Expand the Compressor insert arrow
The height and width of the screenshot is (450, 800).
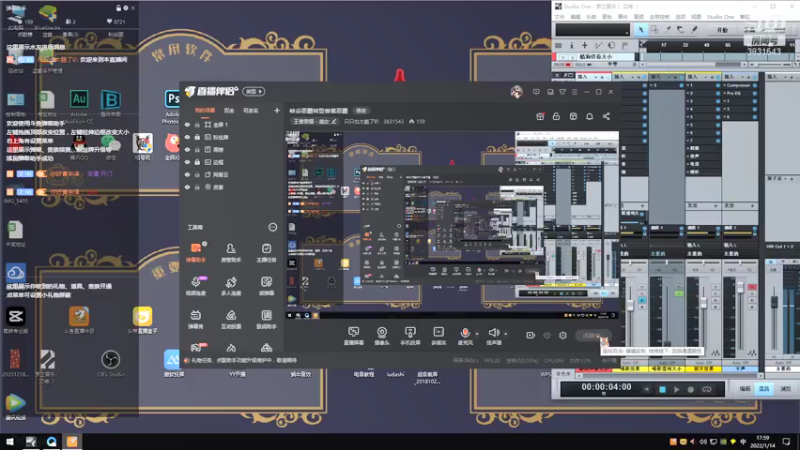click(725, 85)
